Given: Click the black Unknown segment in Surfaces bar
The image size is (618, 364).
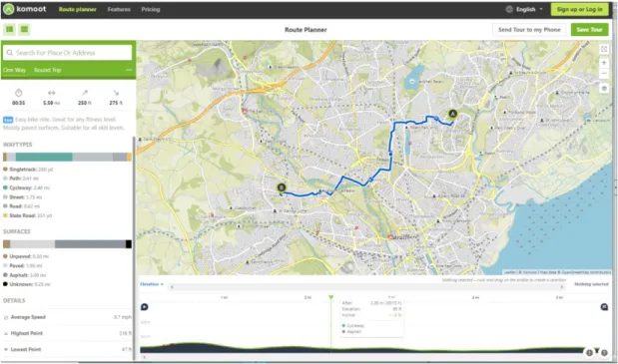Looking at the screenshot, I should [129, 244].
